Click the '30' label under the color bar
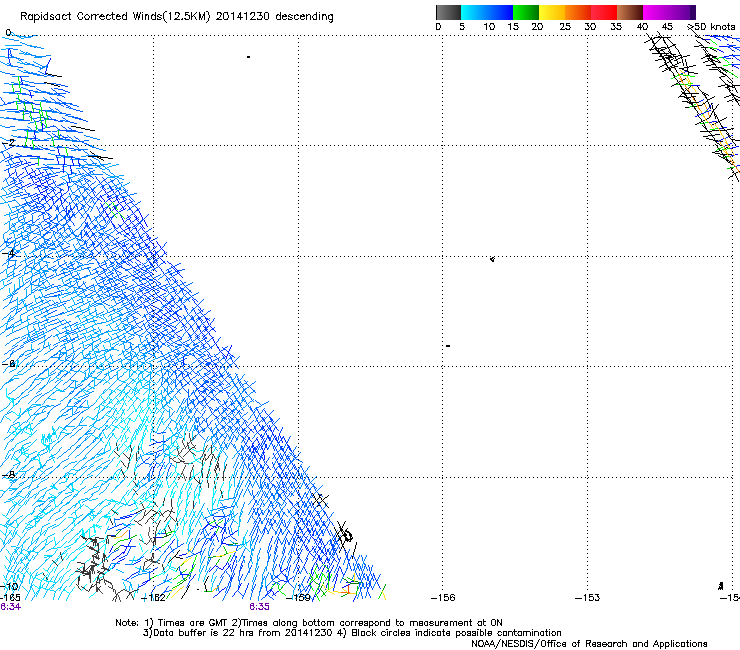 pos(590,27)
